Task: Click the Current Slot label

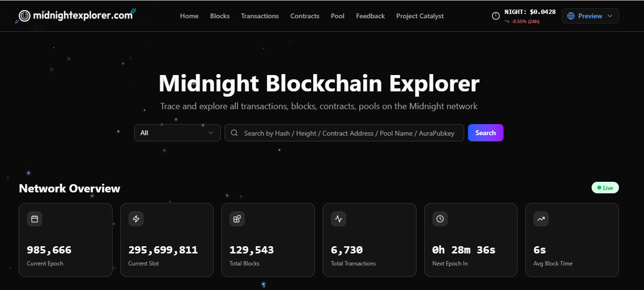Action: pyautogui.click(x=144, y=264)
